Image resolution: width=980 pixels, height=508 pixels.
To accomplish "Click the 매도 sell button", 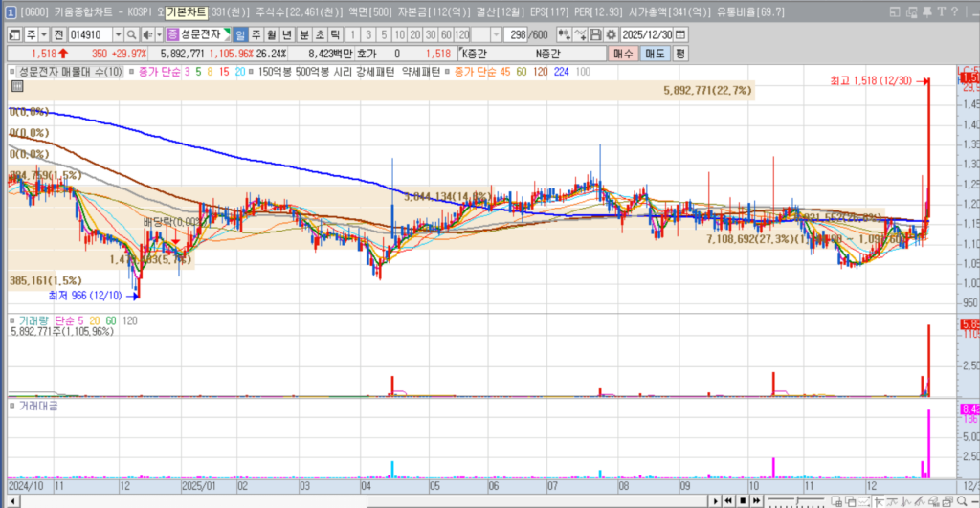I will coord(654,54).
